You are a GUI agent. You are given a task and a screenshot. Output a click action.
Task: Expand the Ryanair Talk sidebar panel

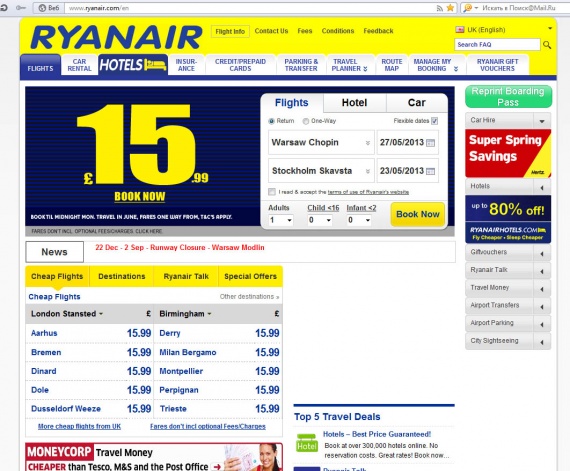point(542,271)
